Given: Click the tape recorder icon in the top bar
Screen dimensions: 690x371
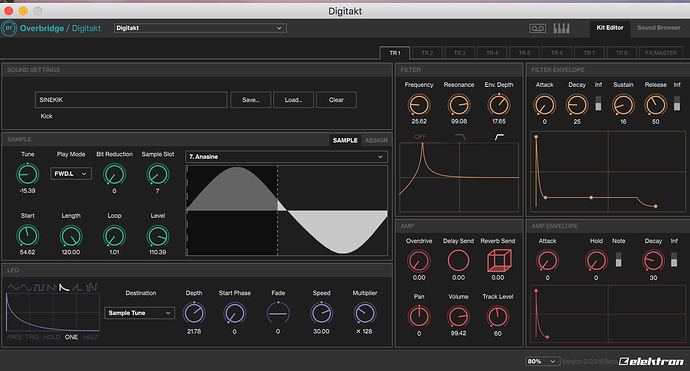Looking at the screenshot, I should [x=537, y=28].
